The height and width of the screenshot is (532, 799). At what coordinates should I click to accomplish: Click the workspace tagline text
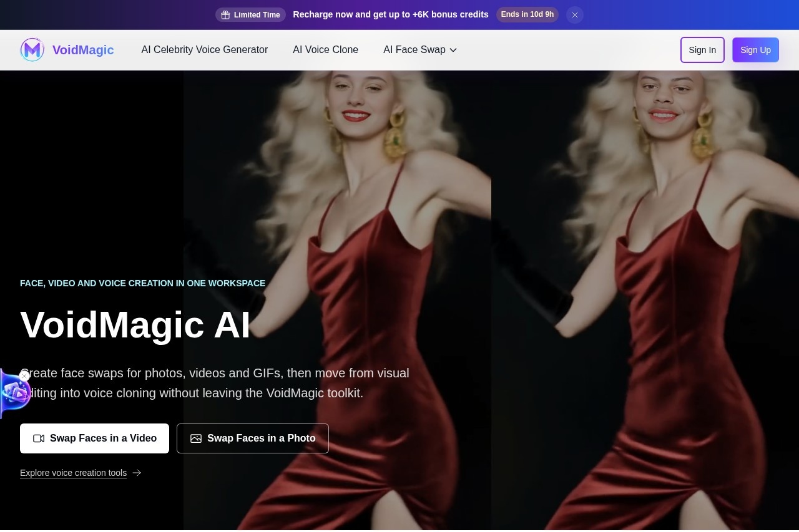coord(143,283)
